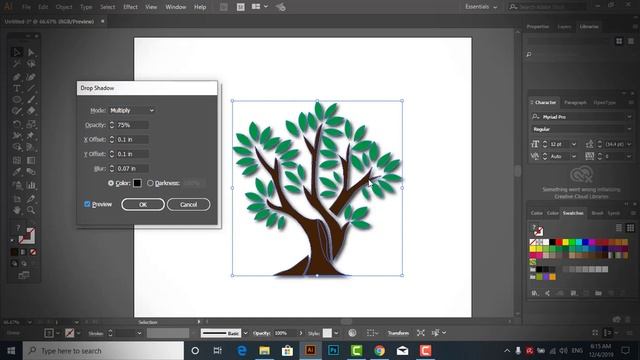Open Windows Start menu
The width and height of the screenshot is (640, 360).
point(11,351)
